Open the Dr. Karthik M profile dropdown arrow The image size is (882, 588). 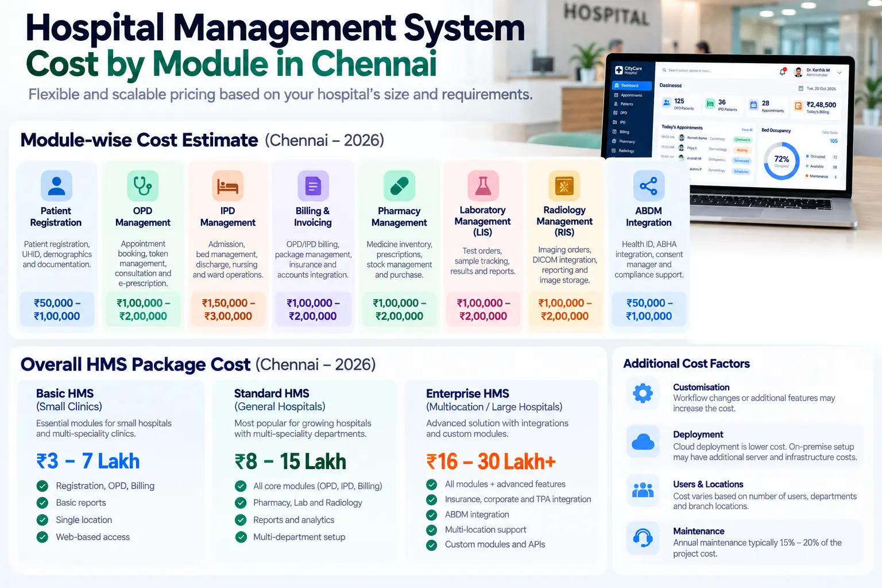tap(840, 73)
